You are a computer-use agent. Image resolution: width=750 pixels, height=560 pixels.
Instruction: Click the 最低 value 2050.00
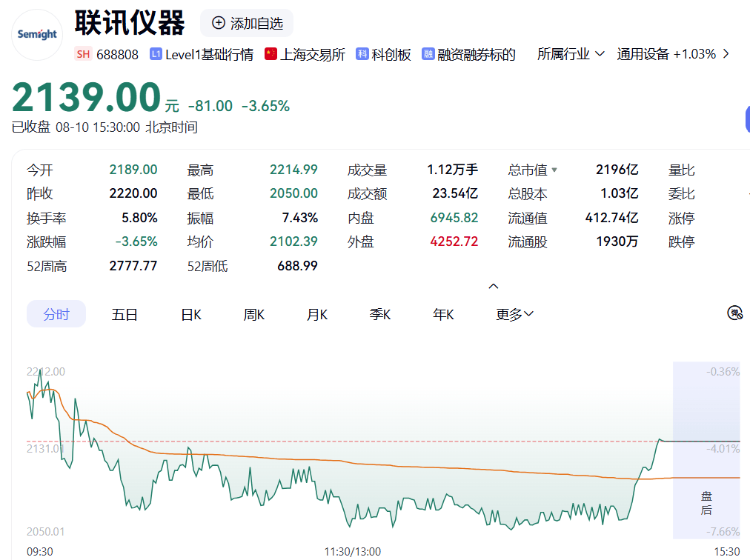[x=293, y=193]
